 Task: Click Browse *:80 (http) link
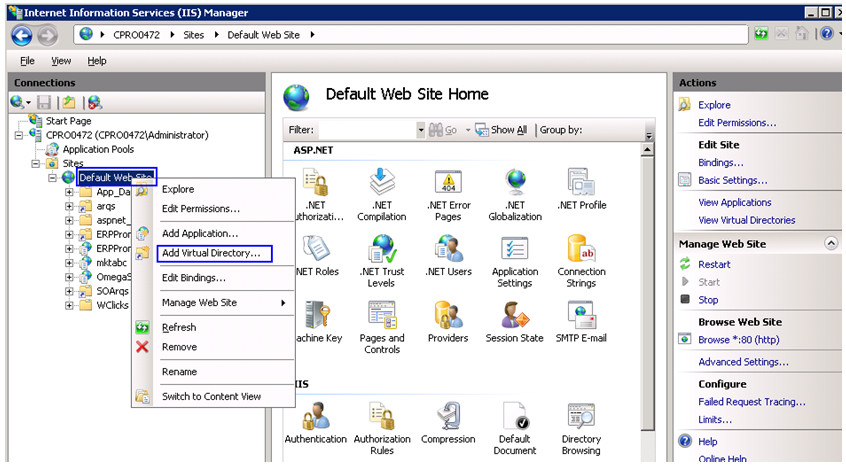pyautogui.click(x=739, y=340)
